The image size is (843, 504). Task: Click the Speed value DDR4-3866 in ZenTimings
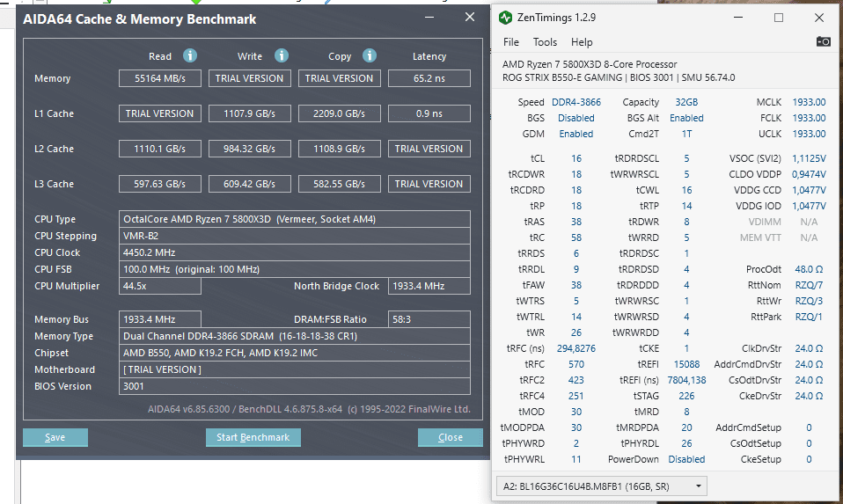[x=575, y=102]
